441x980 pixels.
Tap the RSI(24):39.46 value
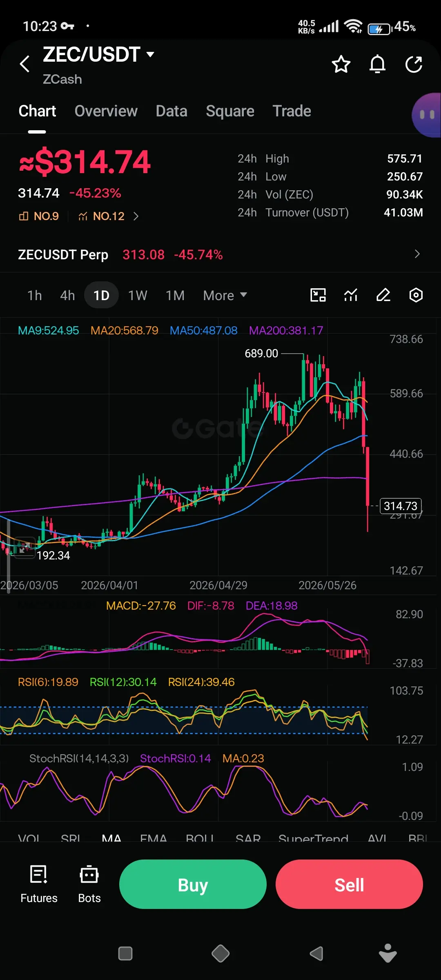pyautogui.click(x=201, y=682)
